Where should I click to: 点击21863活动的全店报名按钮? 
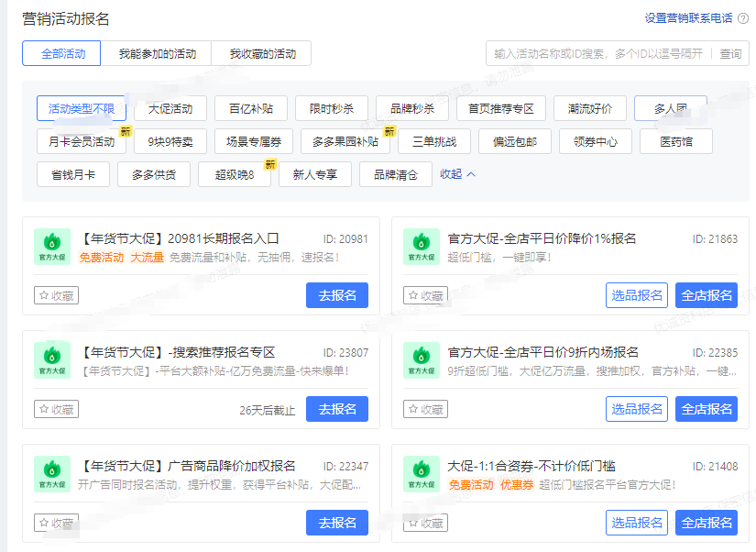click(706, 295)
